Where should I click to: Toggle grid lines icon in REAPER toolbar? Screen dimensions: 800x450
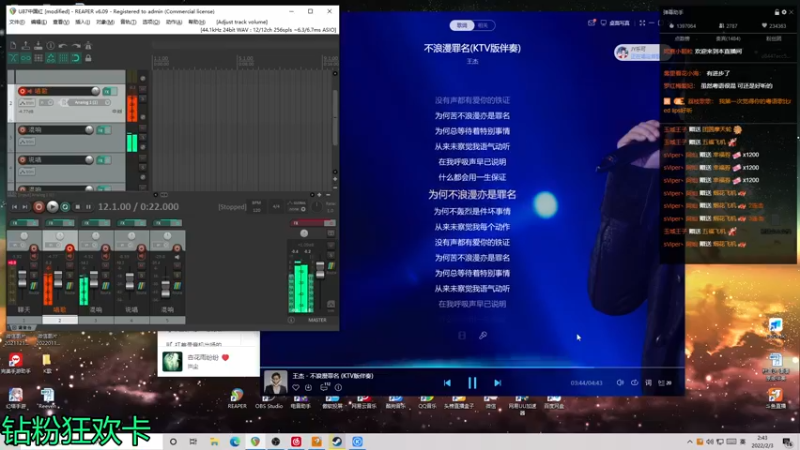coord(63,58)
